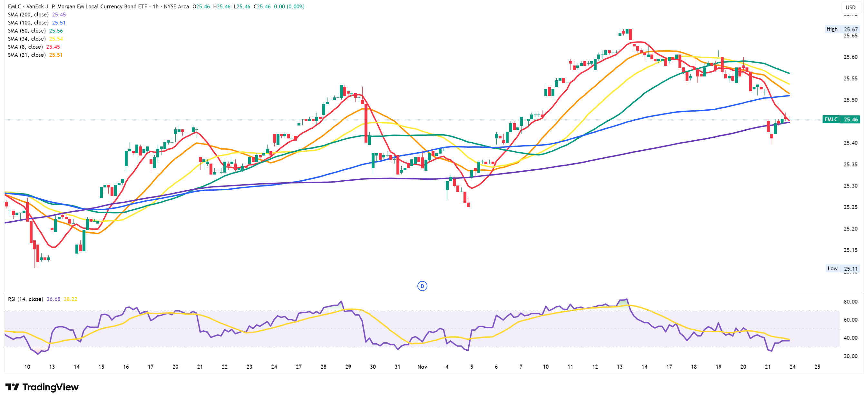This screenshot has width=868, height=401.
Task: Click the SMA (21, close) legend label
Action: coord(27,55)
